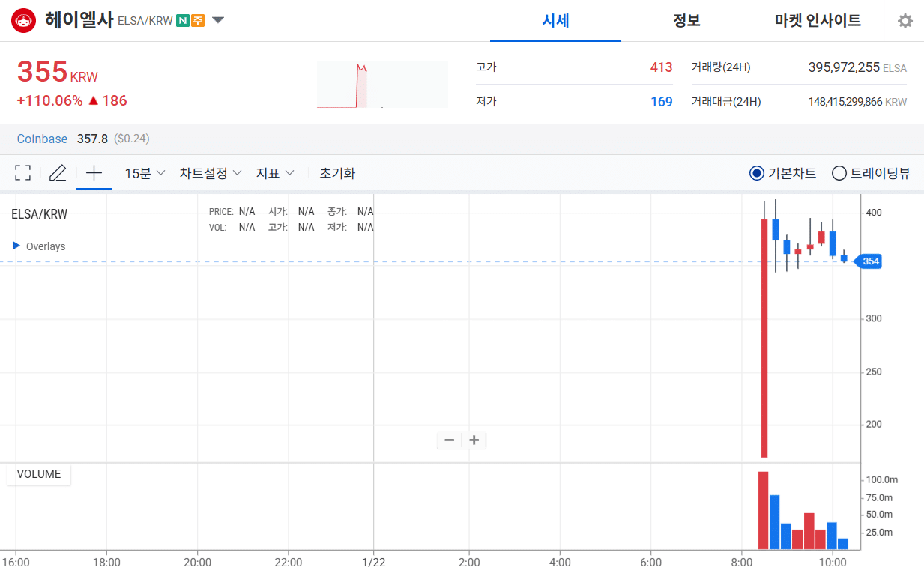This screenshot has height=576, width=924.
Task: Click the 355 KRW current price
Action: [57, 72]
